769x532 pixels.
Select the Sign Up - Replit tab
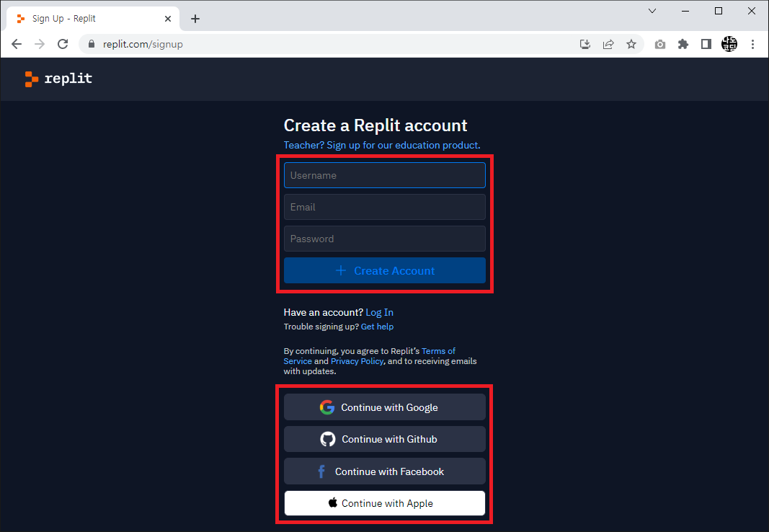[93, 19]
